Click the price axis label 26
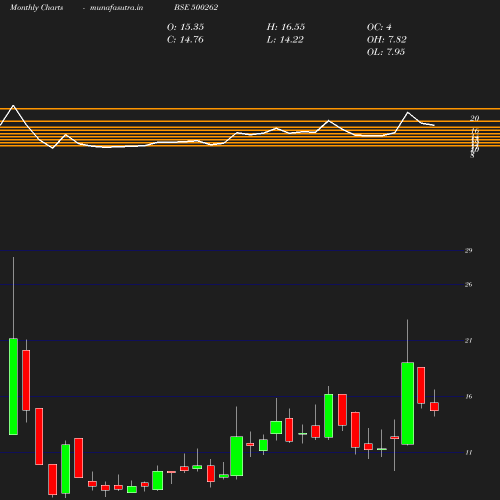The height and width of the screenshot is (500, 500). click(x=468, y=285)
